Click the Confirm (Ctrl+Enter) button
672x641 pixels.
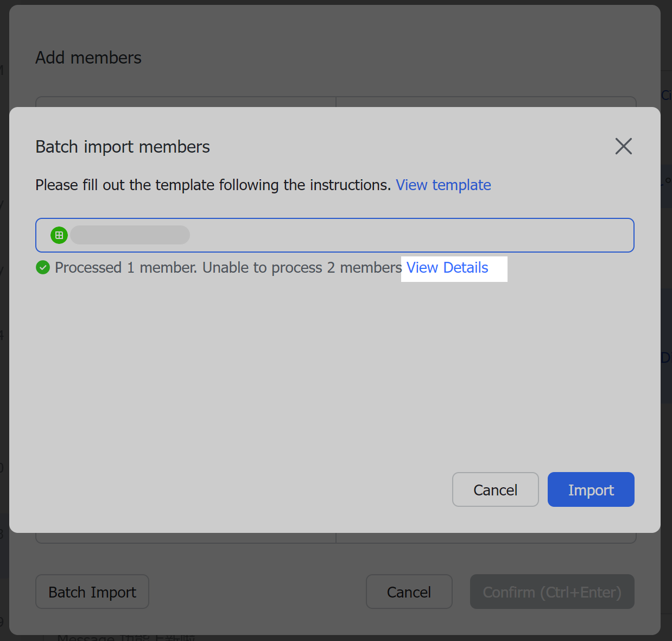tap(551, 592)
